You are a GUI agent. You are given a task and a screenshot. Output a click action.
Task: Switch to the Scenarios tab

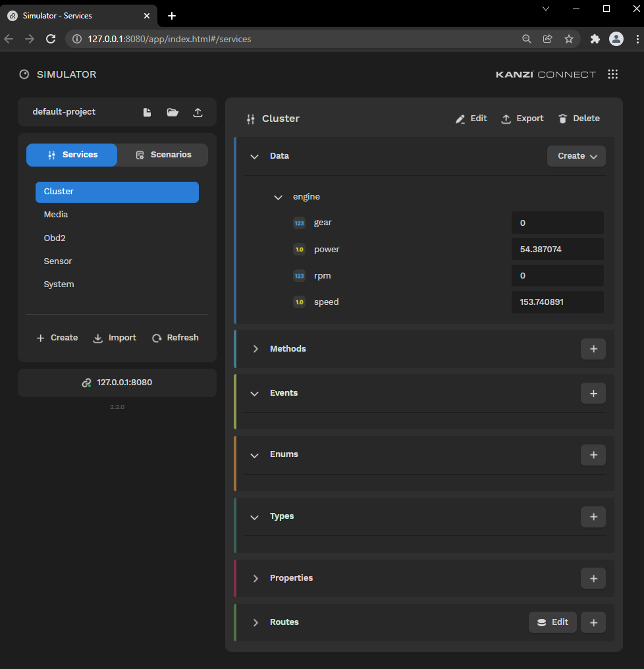[x=162, y=155]
